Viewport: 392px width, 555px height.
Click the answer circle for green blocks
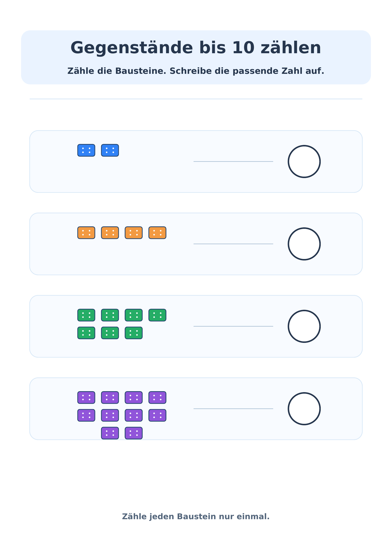[x=304, y=326]
